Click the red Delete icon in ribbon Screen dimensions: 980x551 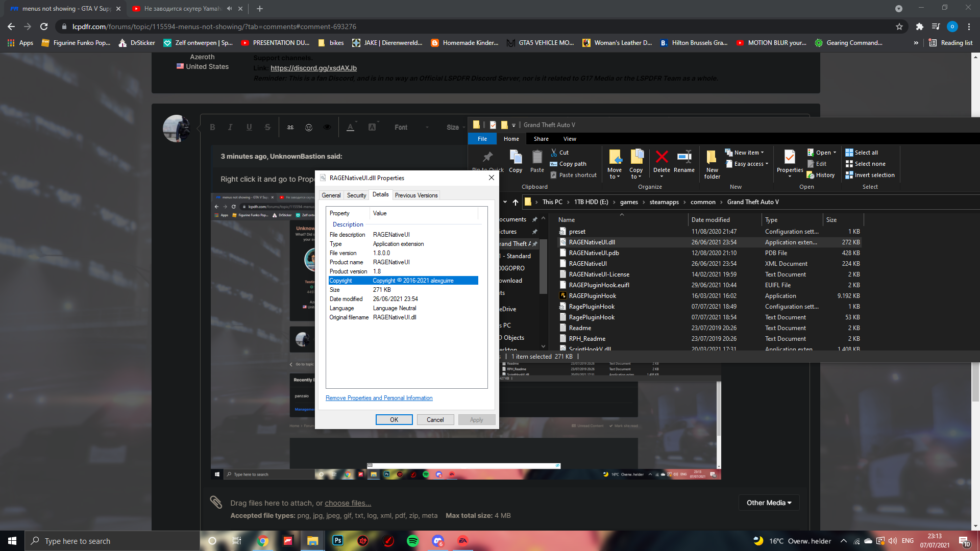(x=661, y=157)
